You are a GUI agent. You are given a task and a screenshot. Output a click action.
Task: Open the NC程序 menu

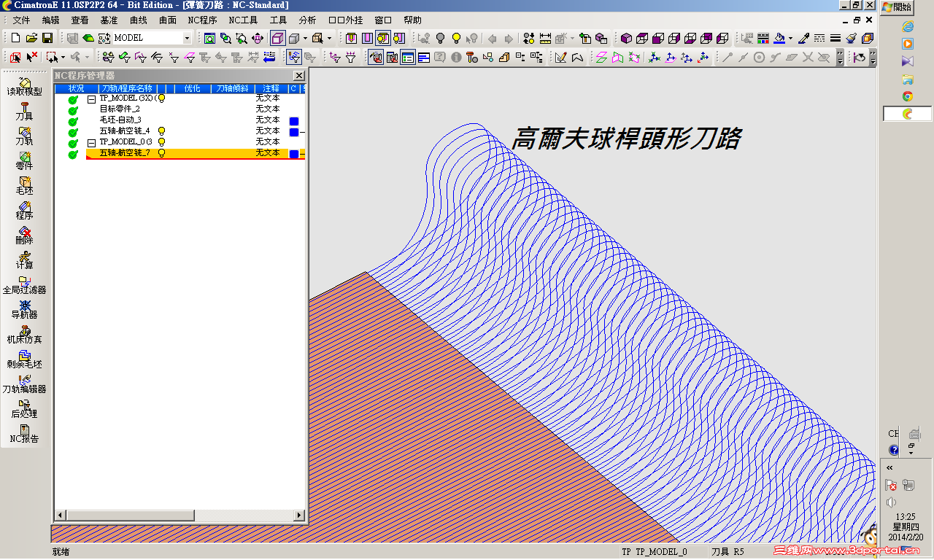tap(202, 20)
